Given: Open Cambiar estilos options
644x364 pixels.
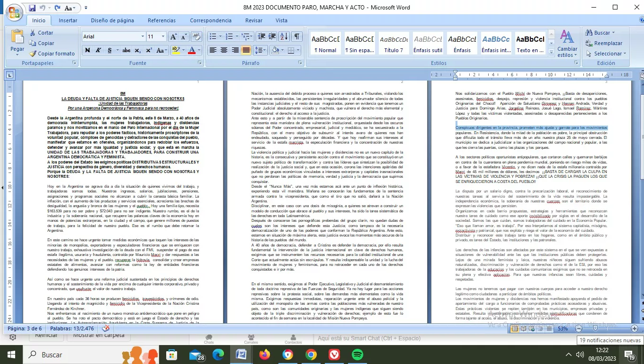Looking at the screenshot, I should point(567,43).
